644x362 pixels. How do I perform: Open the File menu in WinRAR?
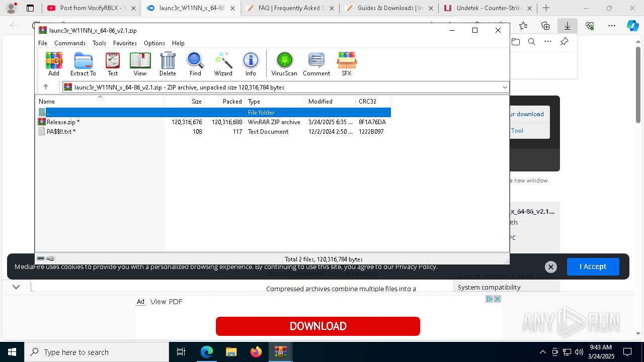pyautogui.click(x=43, y=43)
